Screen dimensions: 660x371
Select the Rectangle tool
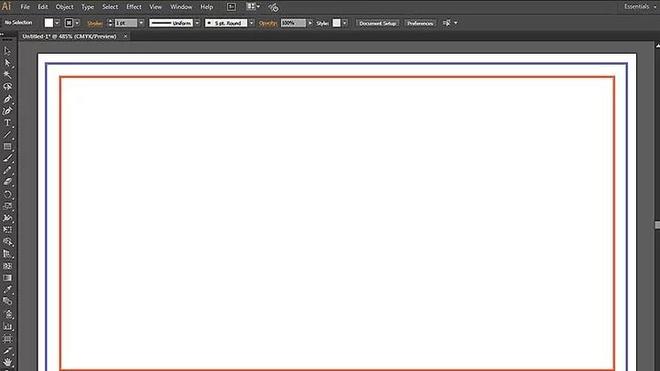(7, 147)
